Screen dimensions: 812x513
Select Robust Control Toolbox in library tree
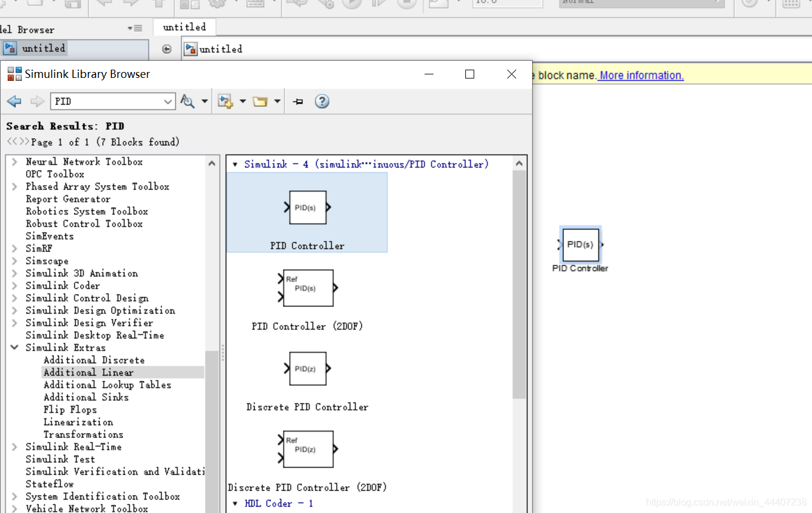[x=84, y=224]
